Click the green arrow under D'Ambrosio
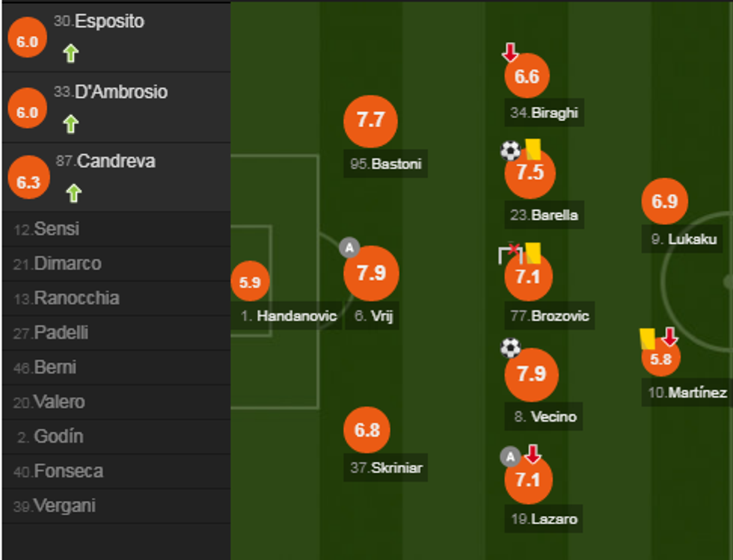Screen dimensions: 733x560 [x=70, y=123]
